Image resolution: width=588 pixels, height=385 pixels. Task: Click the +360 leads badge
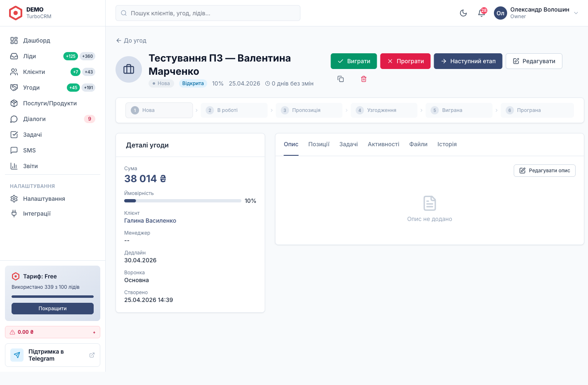(87, 56)
